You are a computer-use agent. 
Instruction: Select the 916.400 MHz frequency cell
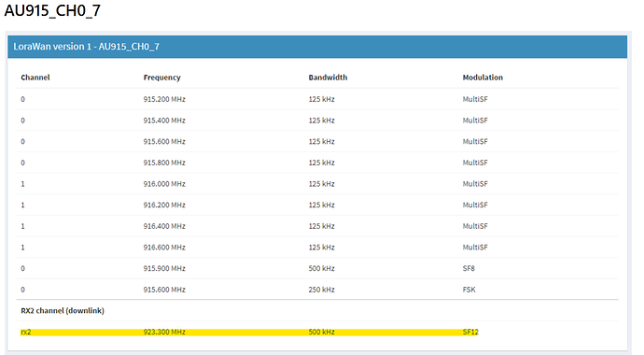click(164, 226)
